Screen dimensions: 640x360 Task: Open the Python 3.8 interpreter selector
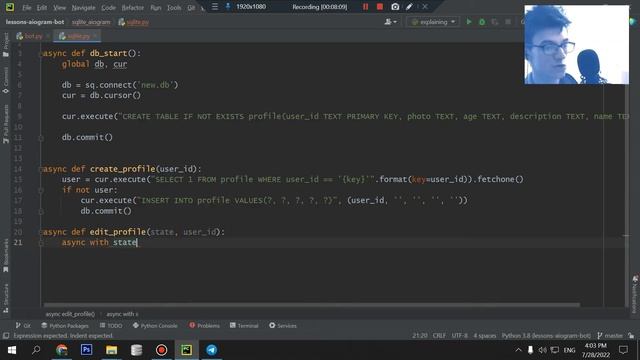click(x=546, y=336)
